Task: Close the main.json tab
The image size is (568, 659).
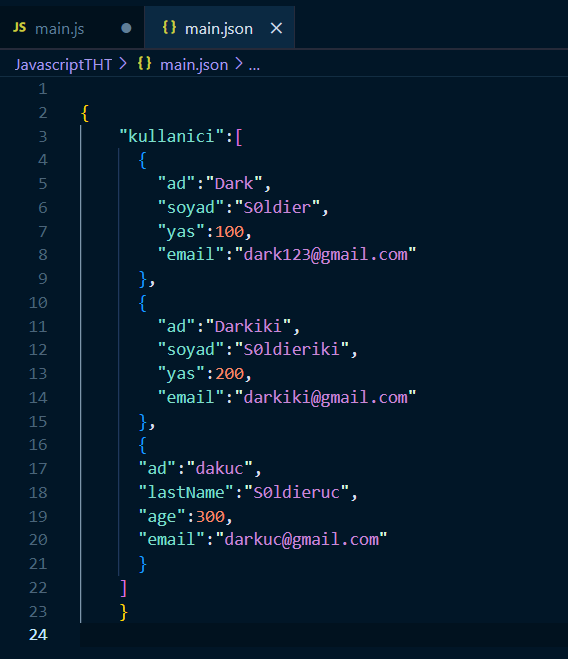Action: pyautogui.click(x=276, y=29)
